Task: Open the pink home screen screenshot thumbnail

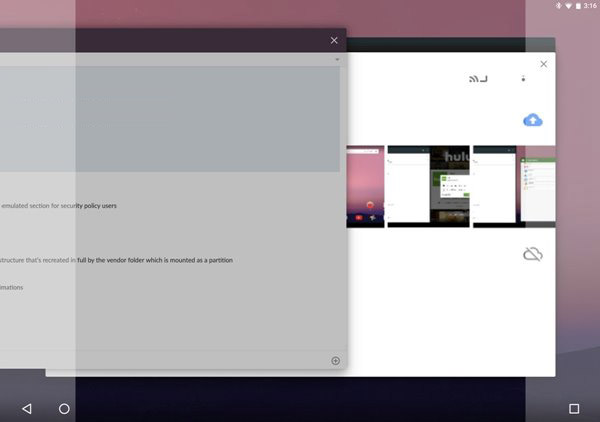Action: point(365,186)
